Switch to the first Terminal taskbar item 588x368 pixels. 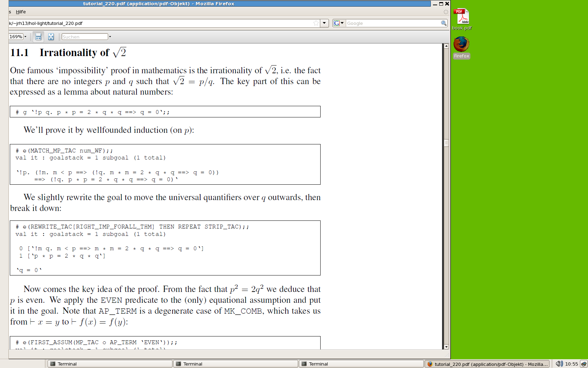point(110,364)
